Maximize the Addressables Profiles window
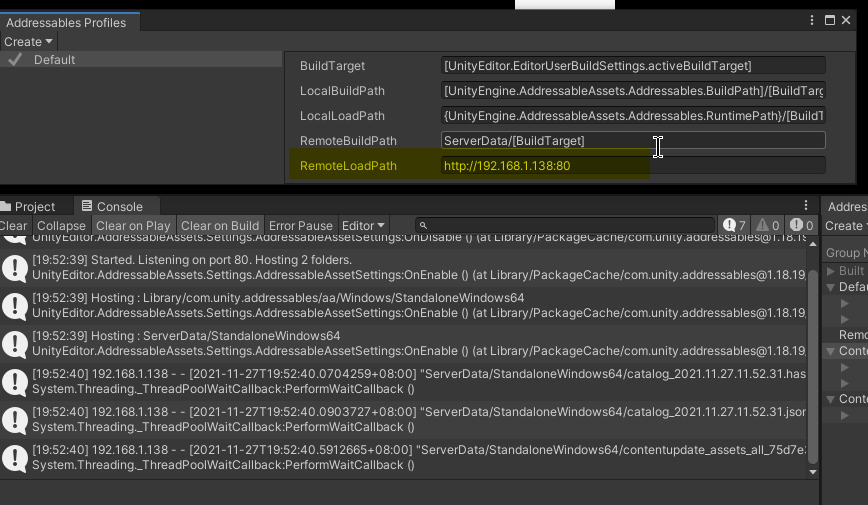Viewport: 868px width, 505px height. tap(829, 20)
